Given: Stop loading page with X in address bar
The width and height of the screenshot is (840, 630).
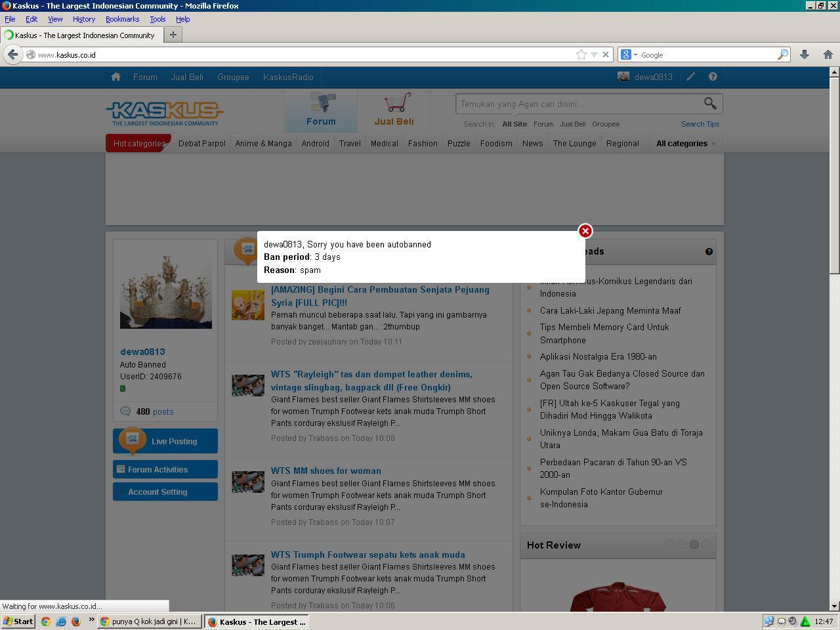Looking at the screenshot, I should (x=606, y=54).
